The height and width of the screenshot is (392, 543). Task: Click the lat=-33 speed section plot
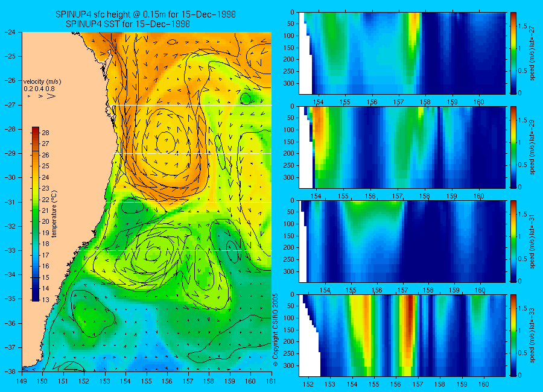coord(402,335)
